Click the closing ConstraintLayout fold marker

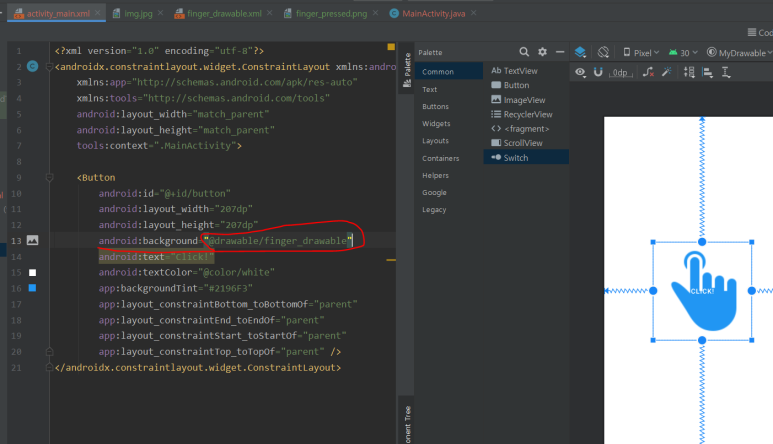click(x=49, y=367)
